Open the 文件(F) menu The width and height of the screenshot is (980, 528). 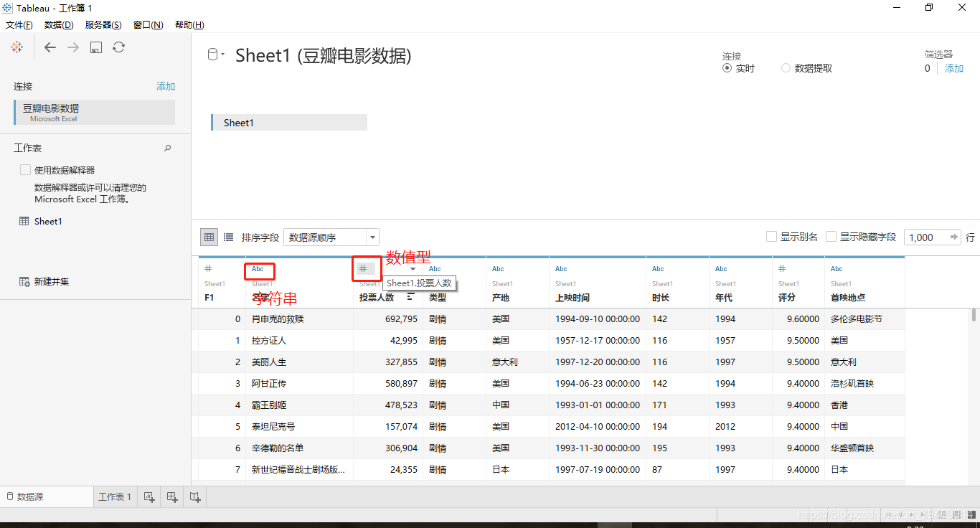(x=19, y=25)
